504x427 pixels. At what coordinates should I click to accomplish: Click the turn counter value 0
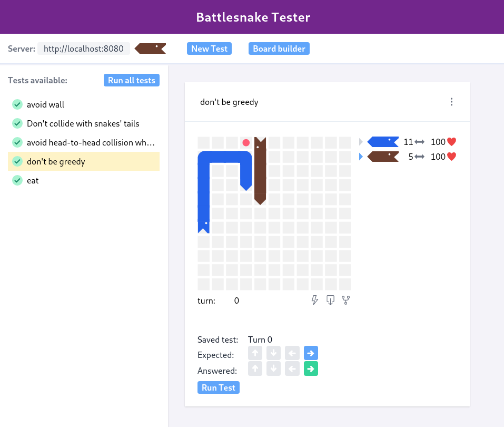[x=236, y=300]
